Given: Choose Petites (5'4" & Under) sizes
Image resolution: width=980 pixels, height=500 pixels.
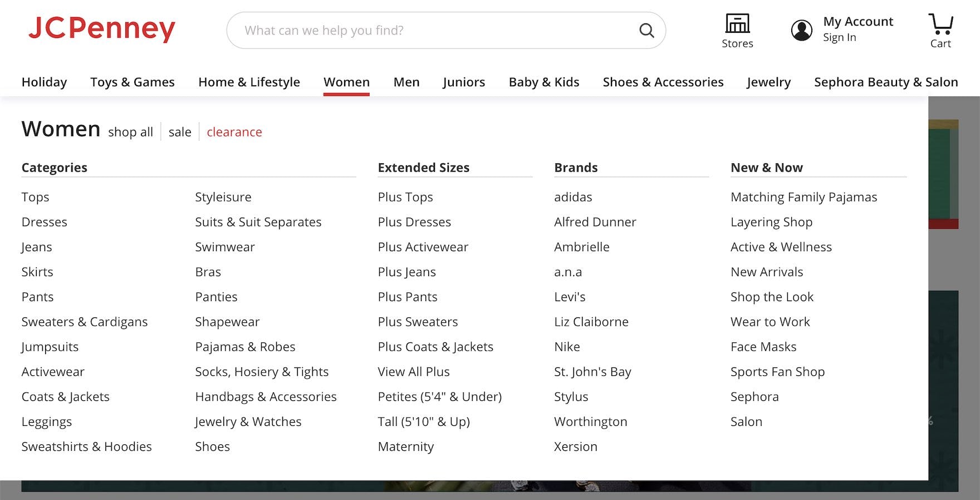Looking at the screenshot, I should [439, 396].
